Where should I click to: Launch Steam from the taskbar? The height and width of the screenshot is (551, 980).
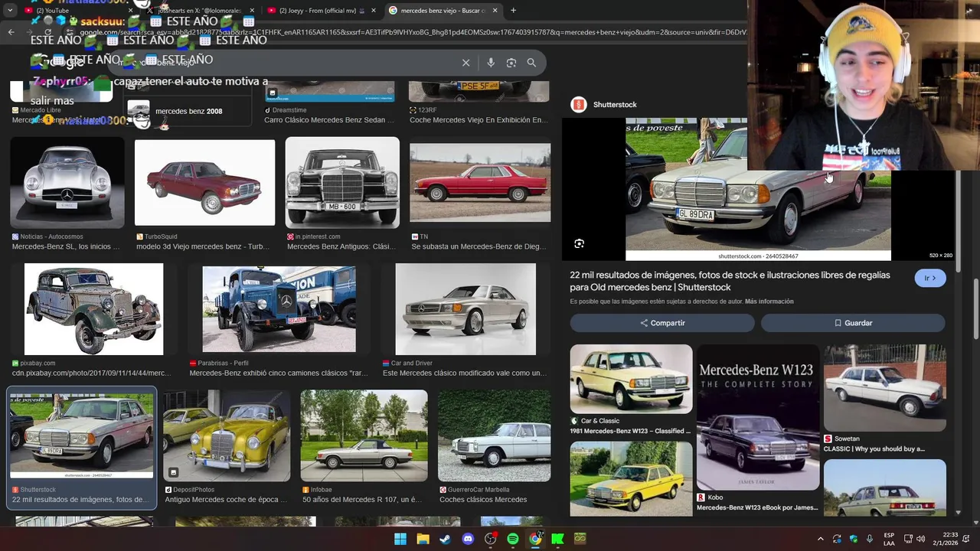pos(445,539)
